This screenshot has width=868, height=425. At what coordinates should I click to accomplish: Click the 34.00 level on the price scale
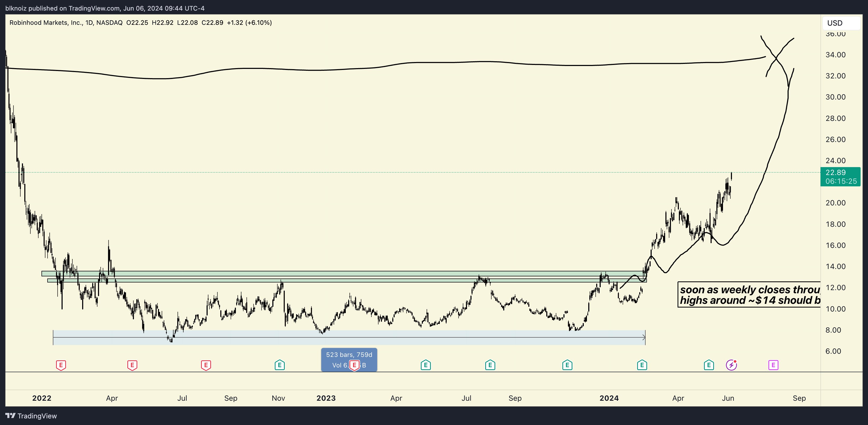[x=835, y=55]
